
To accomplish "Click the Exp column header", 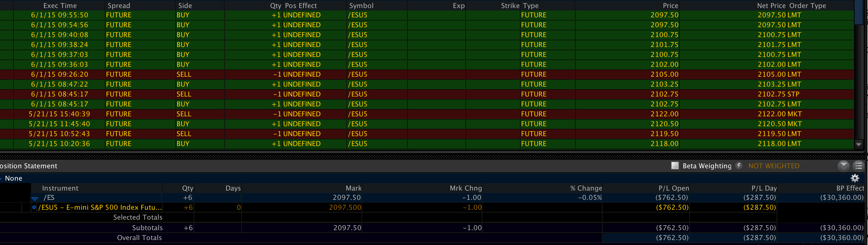I will pyautogui.click(x=458, y=5).
